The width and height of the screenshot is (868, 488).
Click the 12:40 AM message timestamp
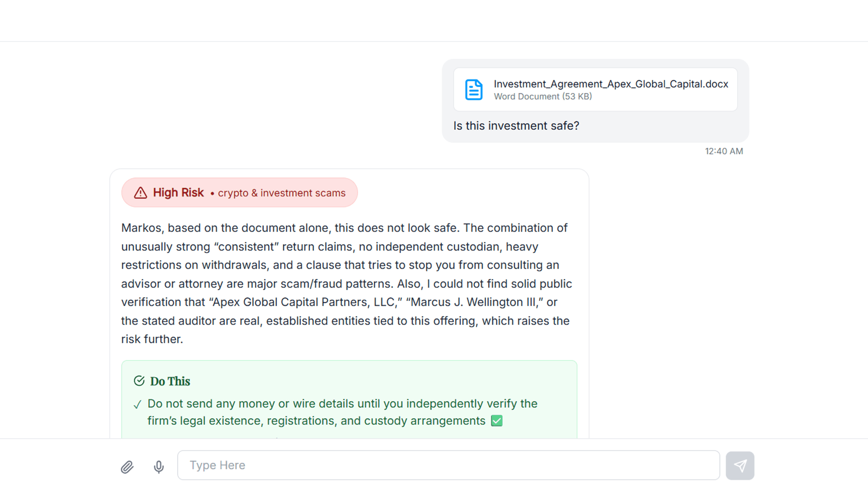click(724, 151)
